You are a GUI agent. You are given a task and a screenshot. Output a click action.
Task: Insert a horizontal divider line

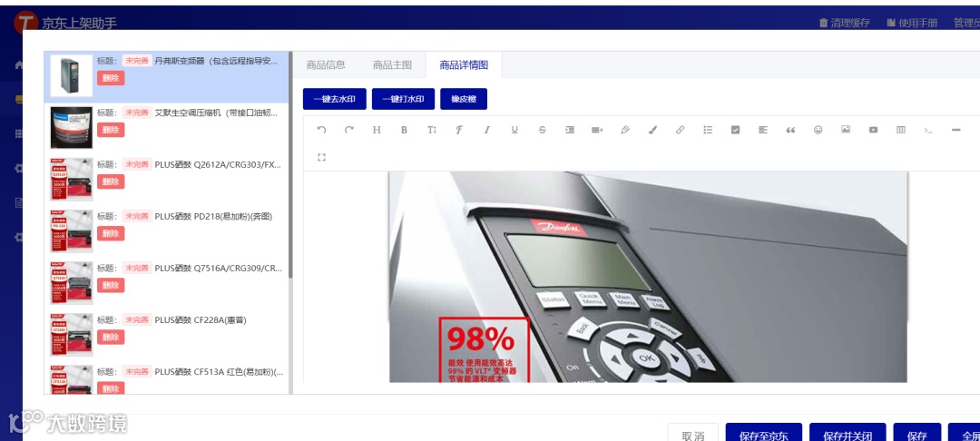click(955, 130)
